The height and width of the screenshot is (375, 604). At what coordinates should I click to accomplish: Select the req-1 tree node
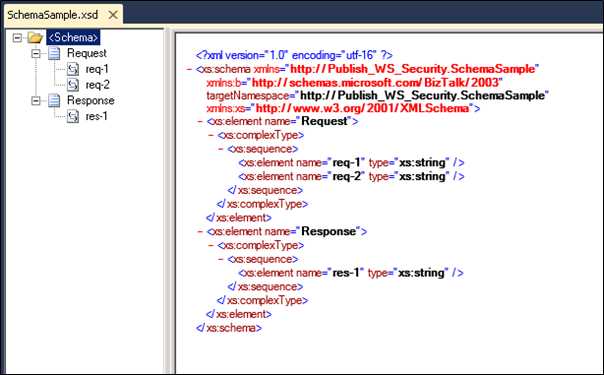97,69
